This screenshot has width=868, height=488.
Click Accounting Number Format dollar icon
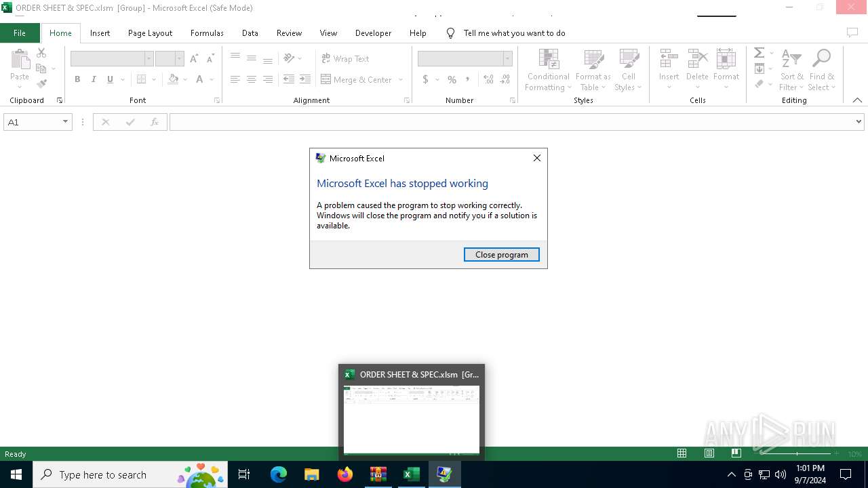(x=425, y=79)
